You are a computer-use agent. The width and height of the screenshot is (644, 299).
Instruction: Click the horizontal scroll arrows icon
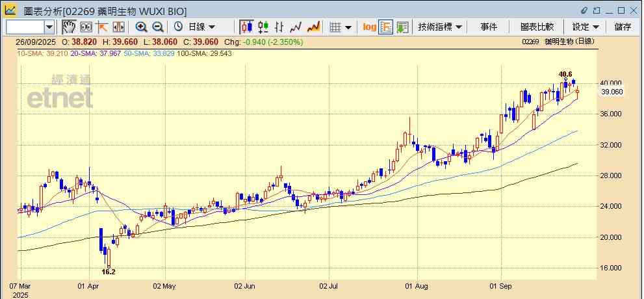(x=118, y=27)
